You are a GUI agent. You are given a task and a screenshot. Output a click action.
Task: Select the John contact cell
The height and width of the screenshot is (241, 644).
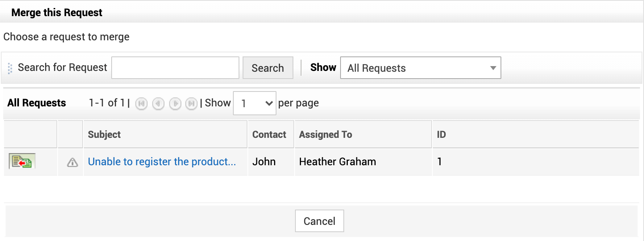click(x=264, y=162)
